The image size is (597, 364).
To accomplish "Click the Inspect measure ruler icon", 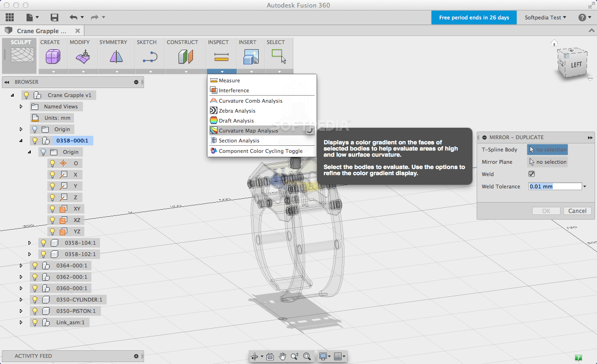I will pyautogui.click(x=221, y=57).
